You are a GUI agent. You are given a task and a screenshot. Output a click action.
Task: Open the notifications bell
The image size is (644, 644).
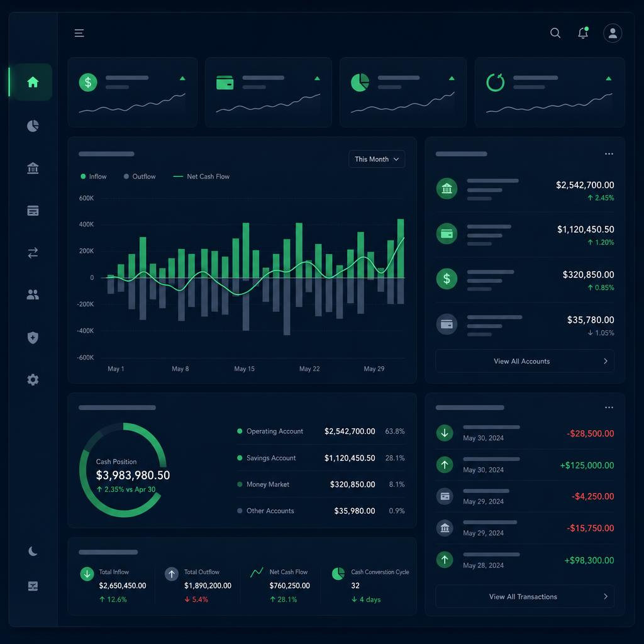click(583, 33)
